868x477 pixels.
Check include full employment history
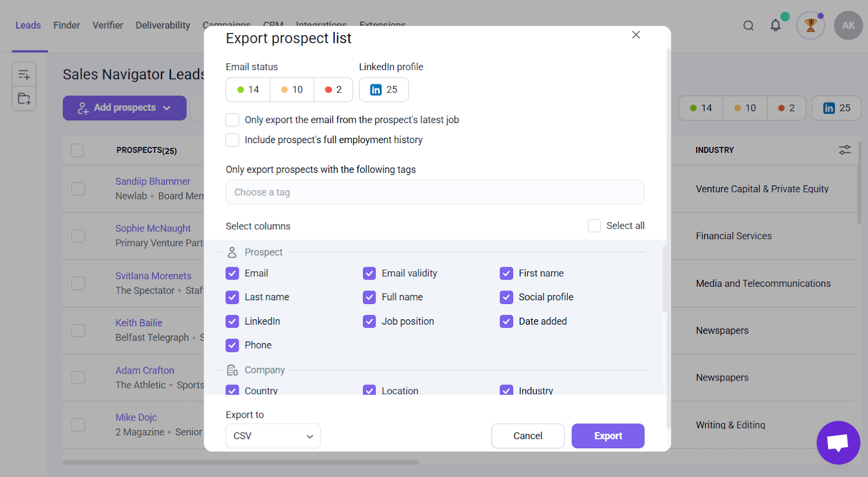(232, 140)
